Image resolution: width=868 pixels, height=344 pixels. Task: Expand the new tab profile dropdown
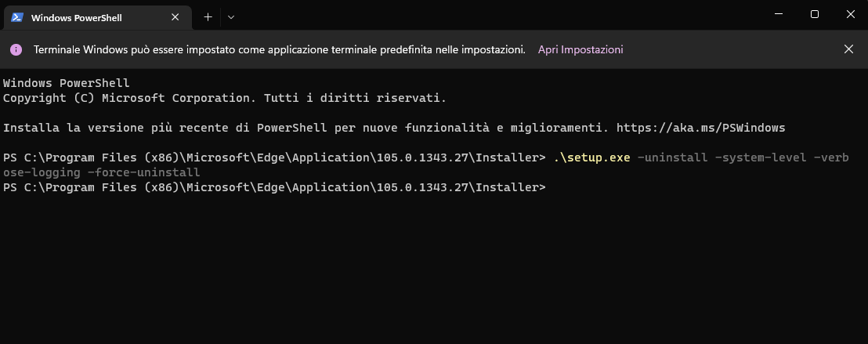coord(231,16)
